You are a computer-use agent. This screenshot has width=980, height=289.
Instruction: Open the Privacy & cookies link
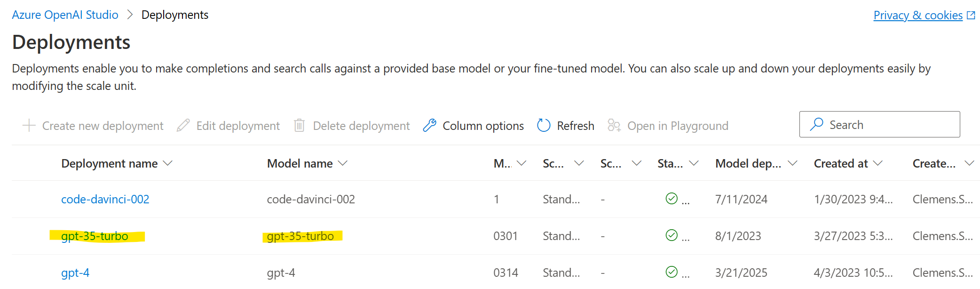click(918, 15)
